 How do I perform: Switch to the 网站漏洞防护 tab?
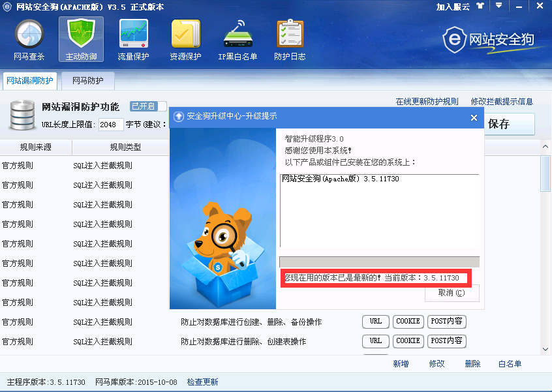[30, 81]
